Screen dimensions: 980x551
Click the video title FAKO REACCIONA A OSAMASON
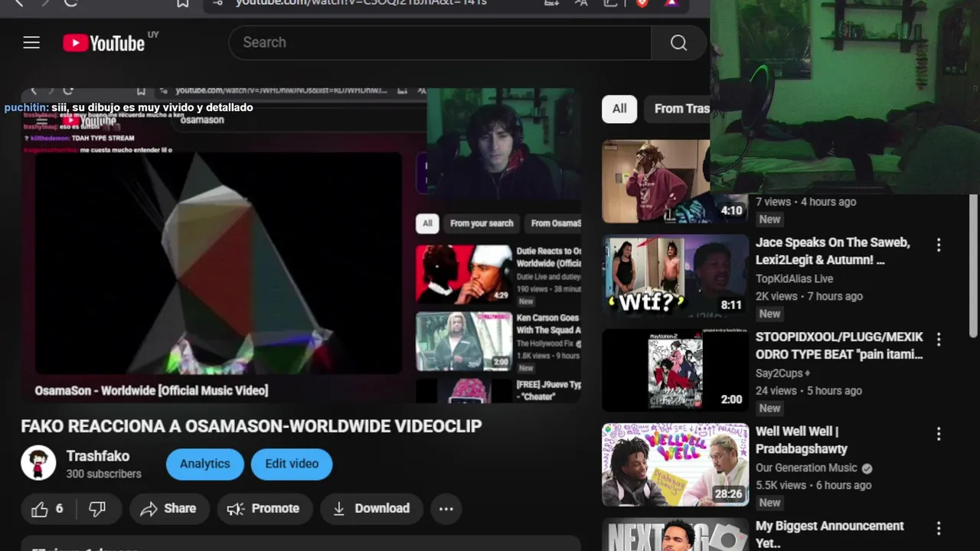(251, 426)
